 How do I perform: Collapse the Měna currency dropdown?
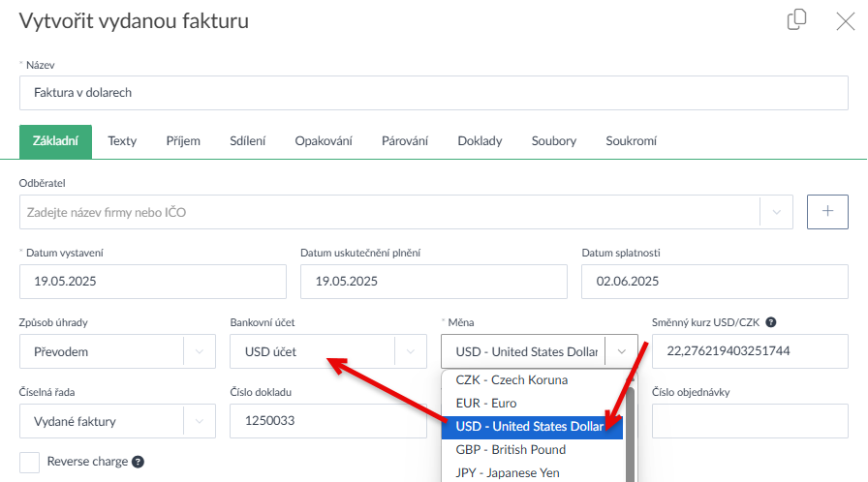tap(621, 351)
